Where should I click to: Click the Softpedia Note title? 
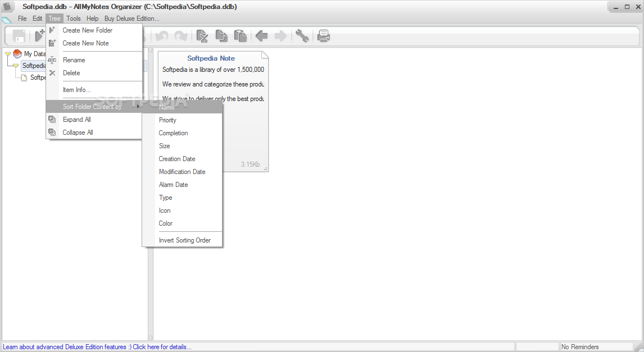pos(211,58)
